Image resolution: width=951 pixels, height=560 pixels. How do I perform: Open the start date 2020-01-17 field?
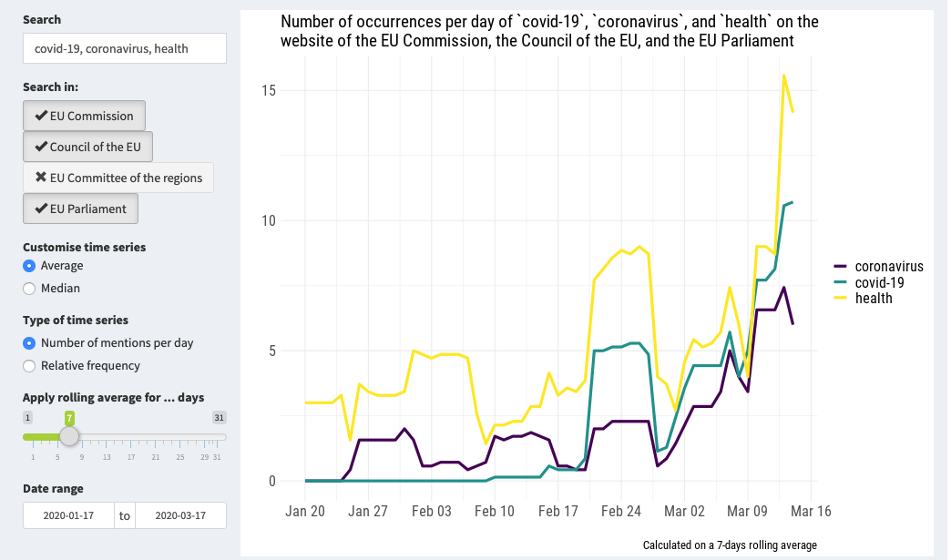(x=68, y=515)
